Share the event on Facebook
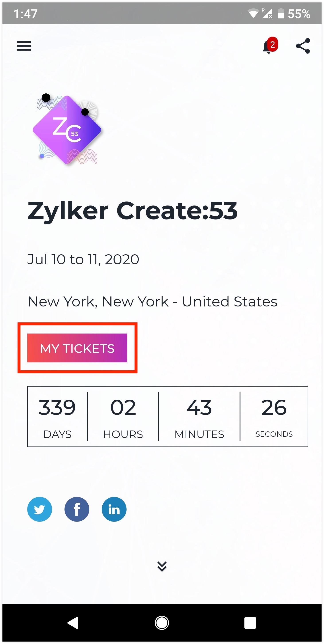The height and width of the screenshot is (644, 324). coord(77,509)
